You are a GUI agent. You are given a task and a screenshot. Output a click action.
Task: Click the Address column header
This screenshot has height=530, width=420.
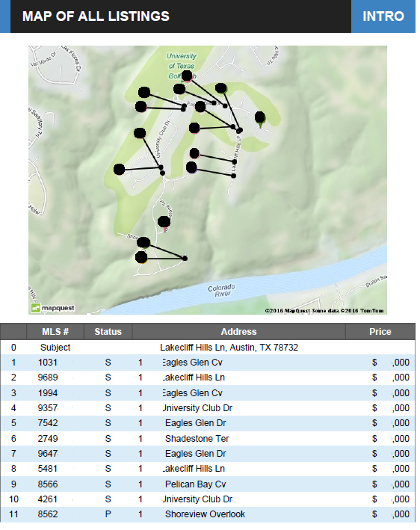pyautogui.click(x=238, y=332)
